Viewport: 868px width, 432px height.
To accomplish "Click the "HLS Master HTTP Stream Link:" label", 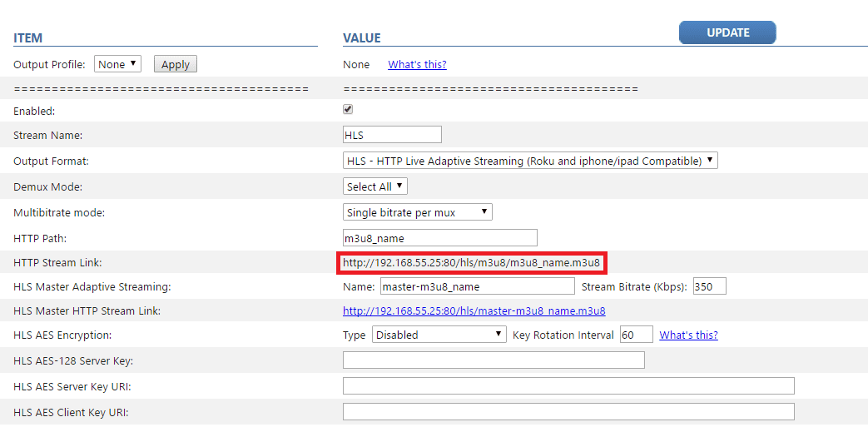I will [87, 311].
